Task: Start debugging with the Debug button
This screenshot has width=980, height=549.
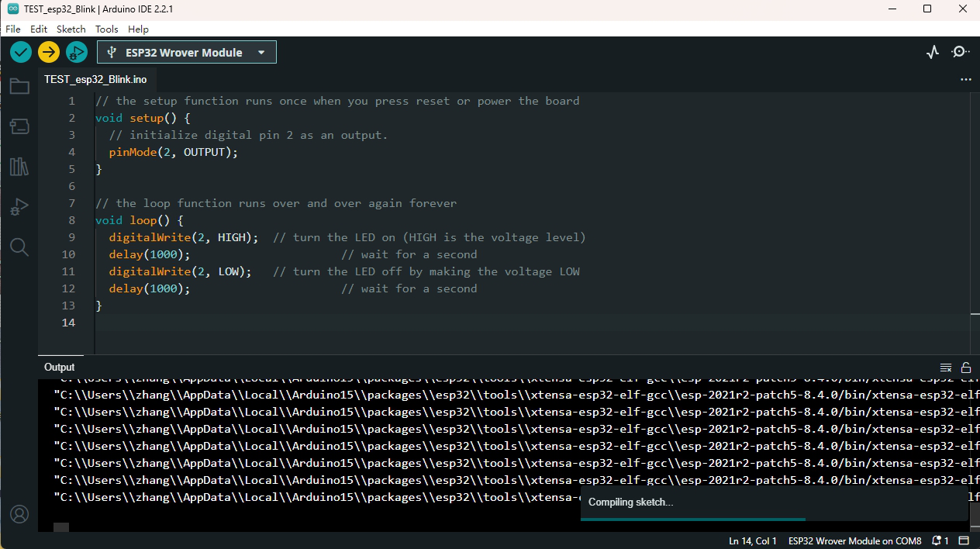Action: coord(77,52)
